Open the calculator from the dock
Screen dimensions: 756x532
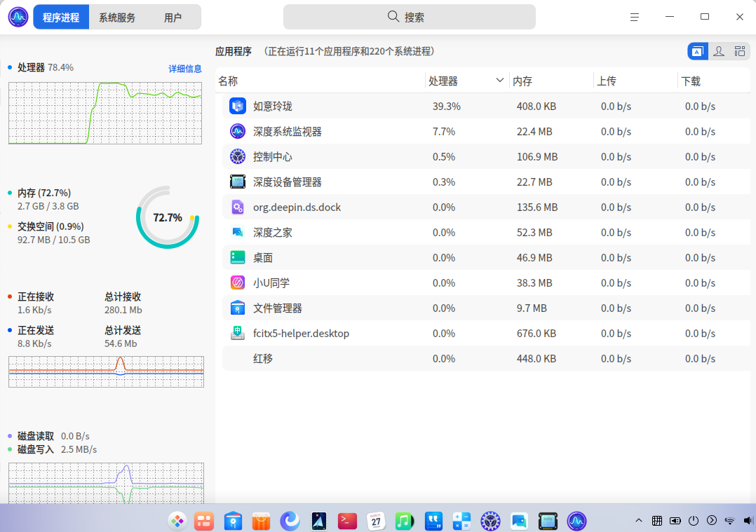click(461, 521)
